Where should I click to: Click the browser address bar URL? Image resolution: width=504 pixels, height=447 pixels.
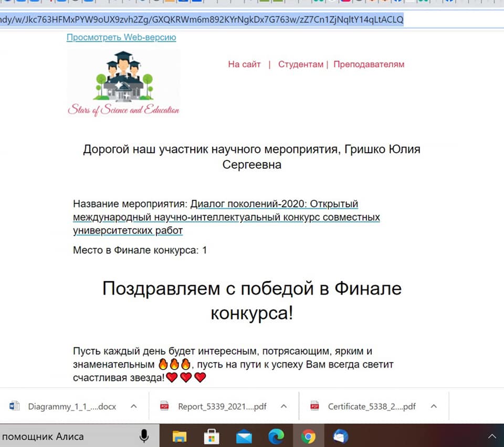tap(202, 19)
